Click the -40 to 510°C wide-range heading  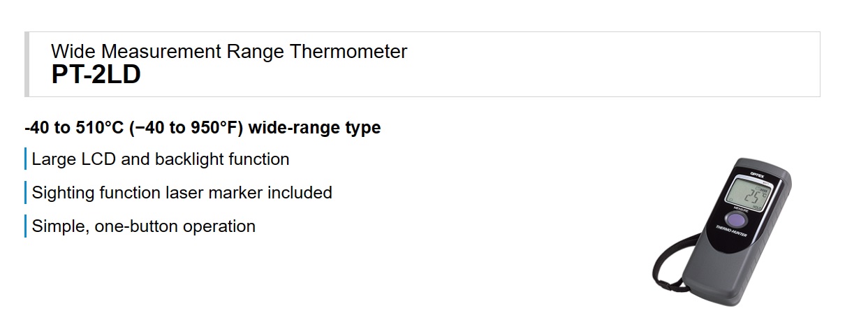[x=203, y=128]
